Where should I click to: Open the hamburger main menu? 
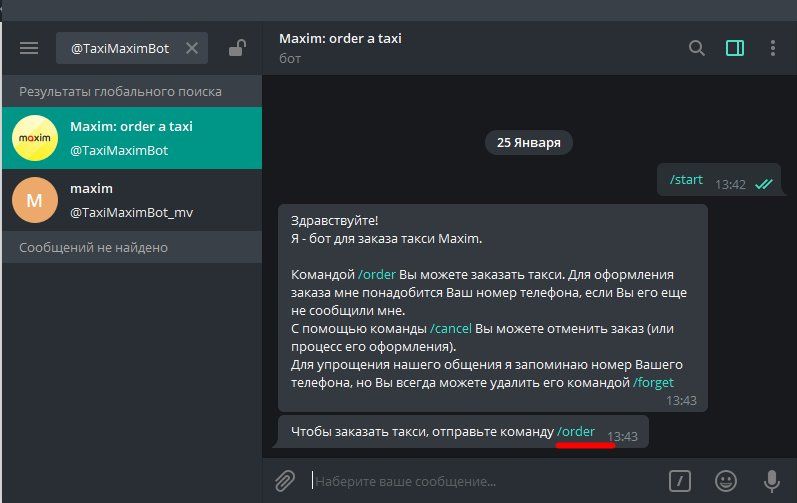[29, 48]
